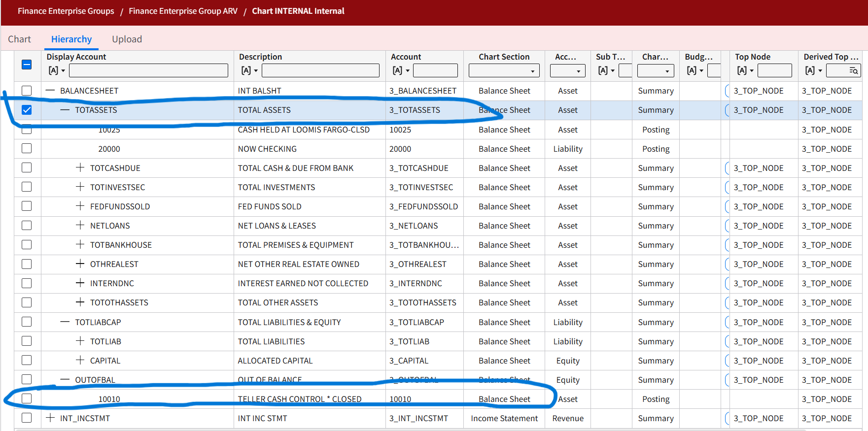Collapse the TOTASSETS node
868x431 pixels.
coord(65,110)
